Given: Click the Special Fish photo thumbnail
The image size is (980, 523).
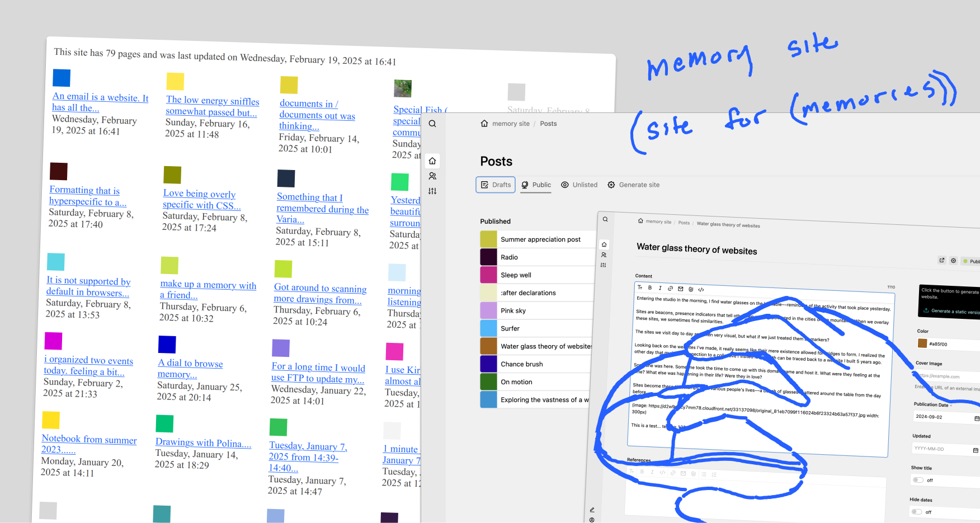Looking at the screenshot, I should click(403, 88).
